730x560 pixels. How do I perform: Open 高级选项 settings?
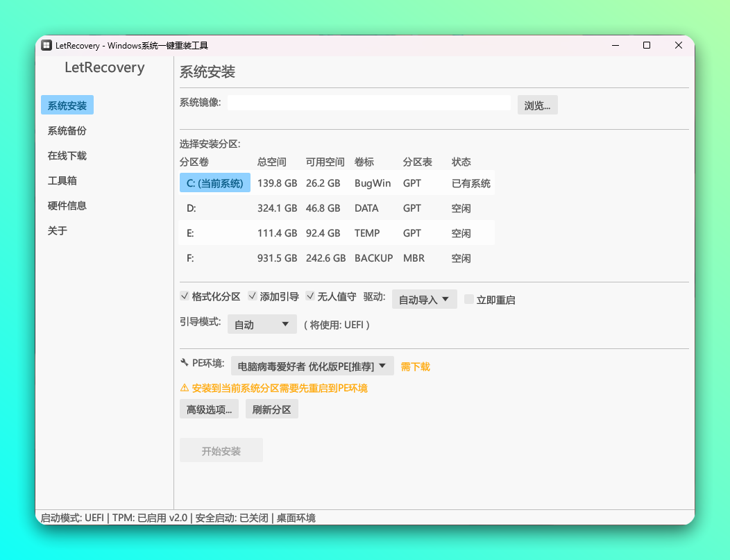[x=209, y=409]
